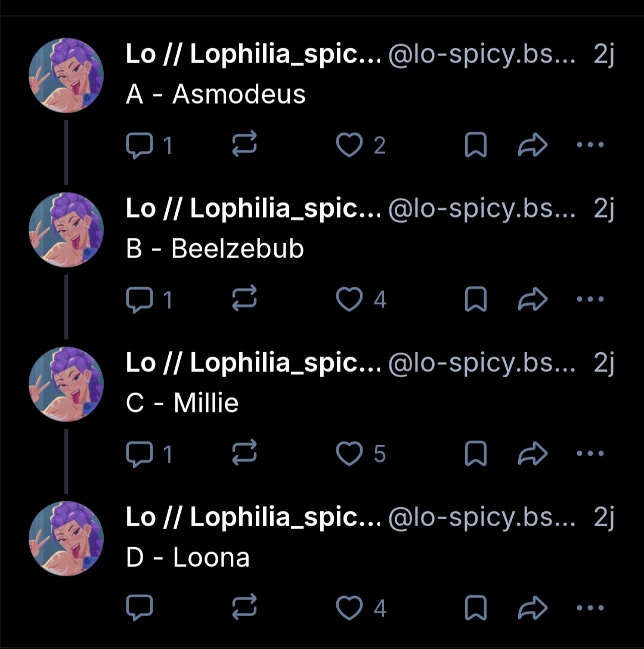This screenshot has width=644, height=649.
Task: Open more options on Beelzebub post
Action: (x=590, y=299)
